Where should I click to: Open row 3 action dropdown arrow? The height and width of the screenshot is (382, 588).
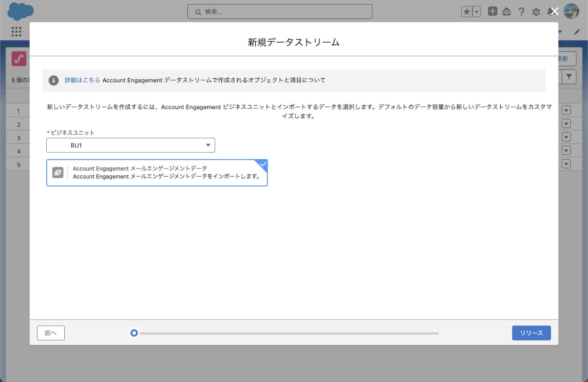pos(566,137)
